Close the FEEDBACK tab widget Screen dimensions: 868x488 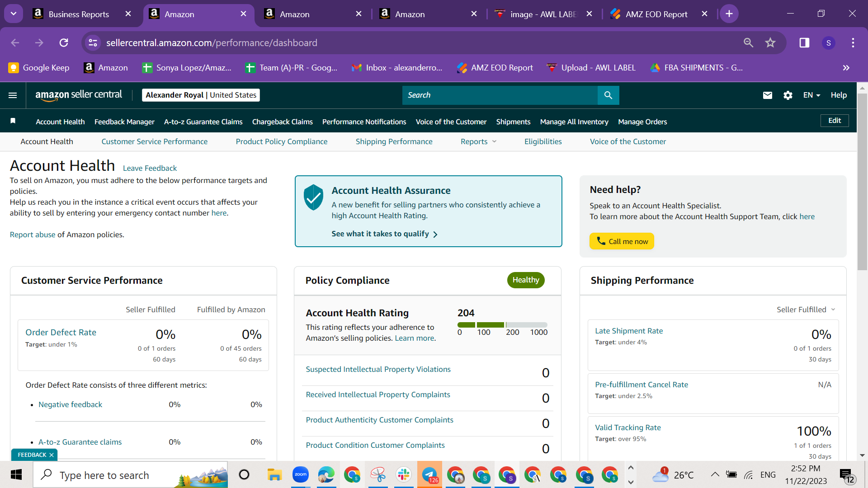(52, 455)
